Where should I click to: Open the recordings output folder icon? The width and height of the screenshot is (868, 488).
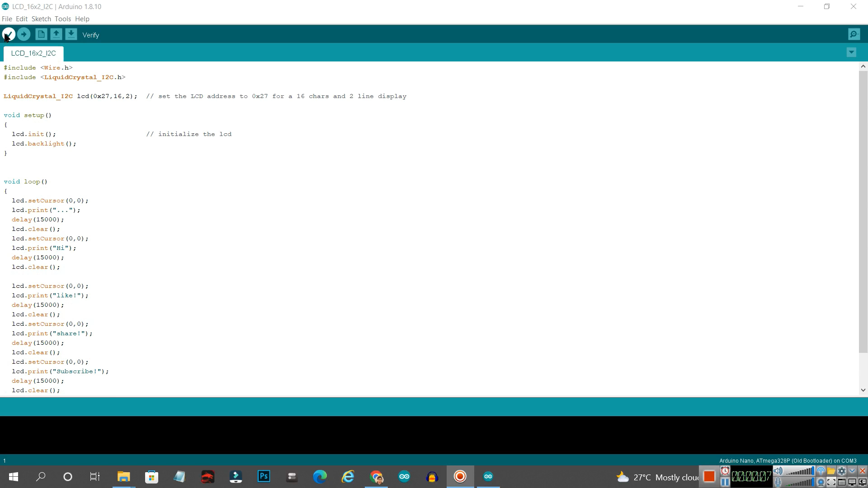tap(831, 471)
